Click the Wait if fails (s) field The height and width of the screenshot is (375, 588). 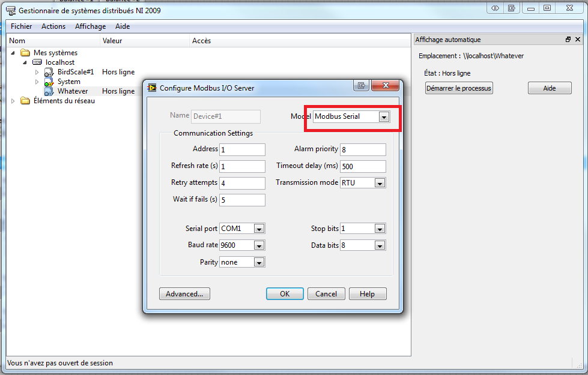242,200
